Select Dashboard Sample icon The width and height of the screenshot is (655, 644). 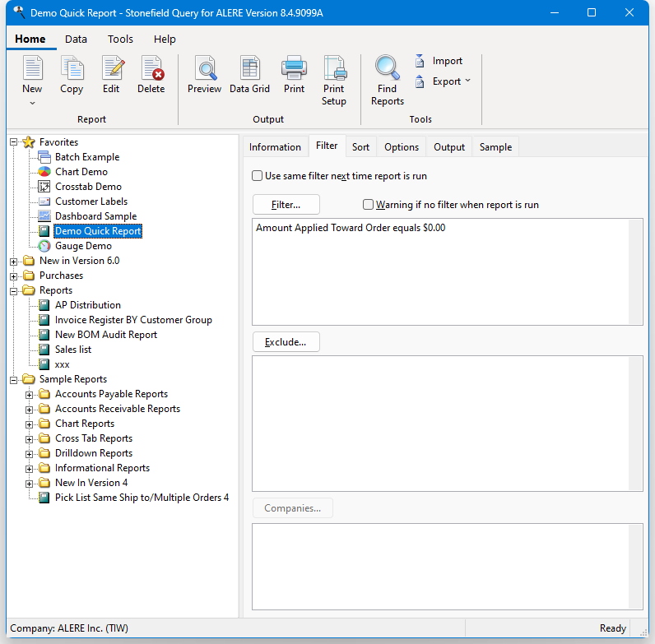pos(44,216)
